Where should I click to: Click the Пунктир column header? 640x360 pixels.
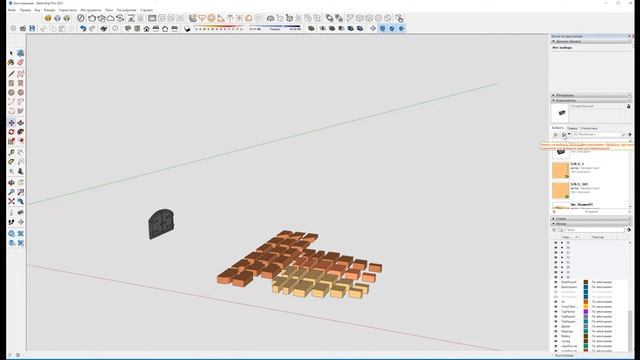coord(598,237)
